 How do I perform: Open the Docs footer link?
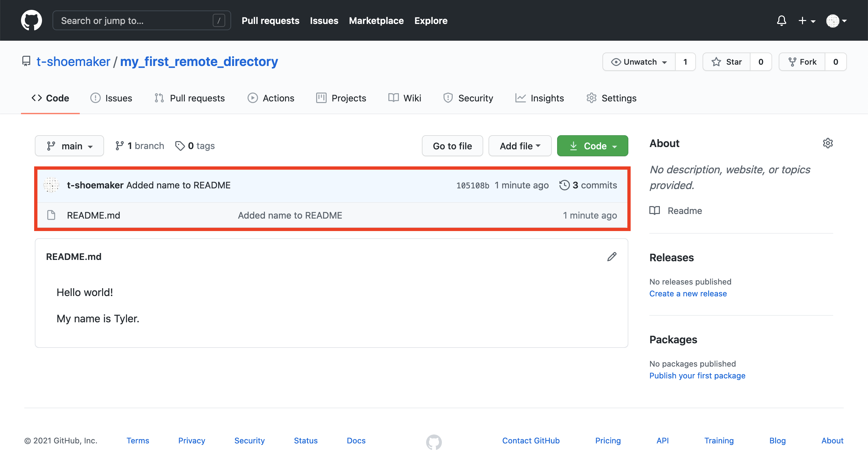click(356, 440)
